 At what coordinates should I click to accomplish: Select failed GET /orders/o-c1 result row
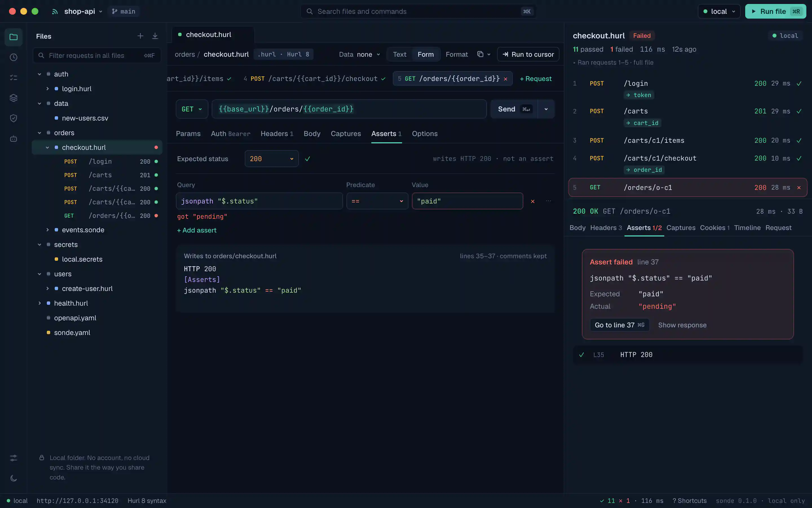coord(687,187)
